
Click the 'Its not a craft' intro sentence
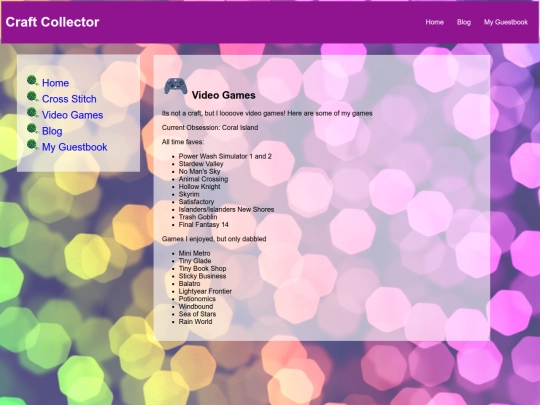267,113
